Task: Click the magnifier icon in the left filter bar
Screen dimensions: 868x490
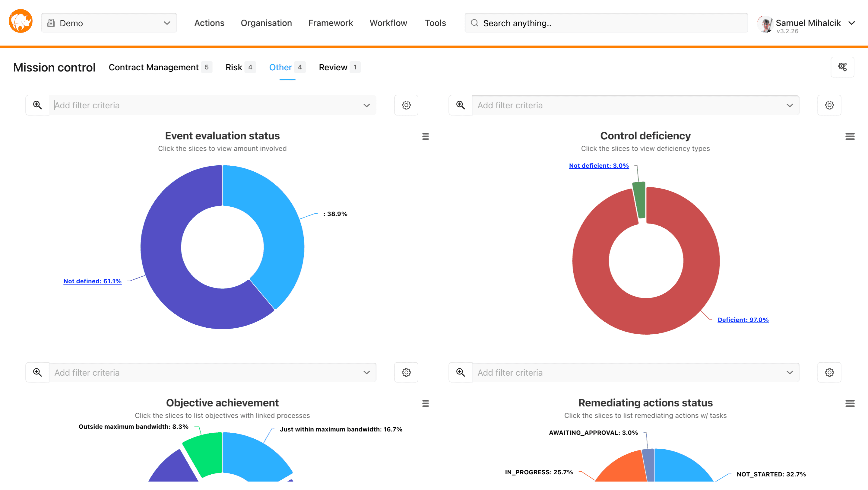Action: [37, 105]
